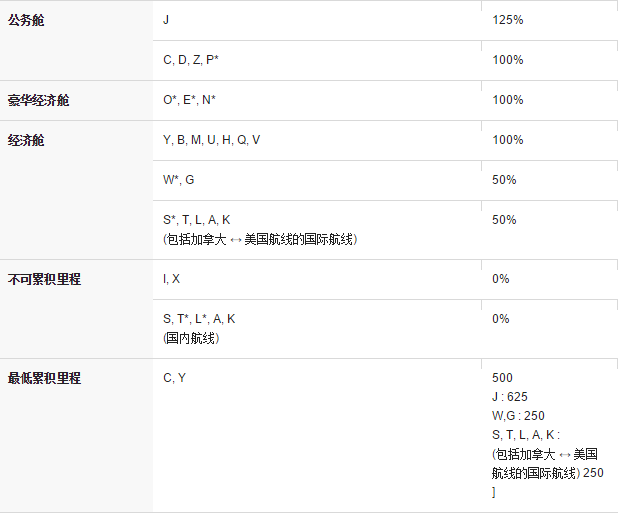Click the 125% accrual rate value
624x514 pixels.
click(x=507, y=20)
